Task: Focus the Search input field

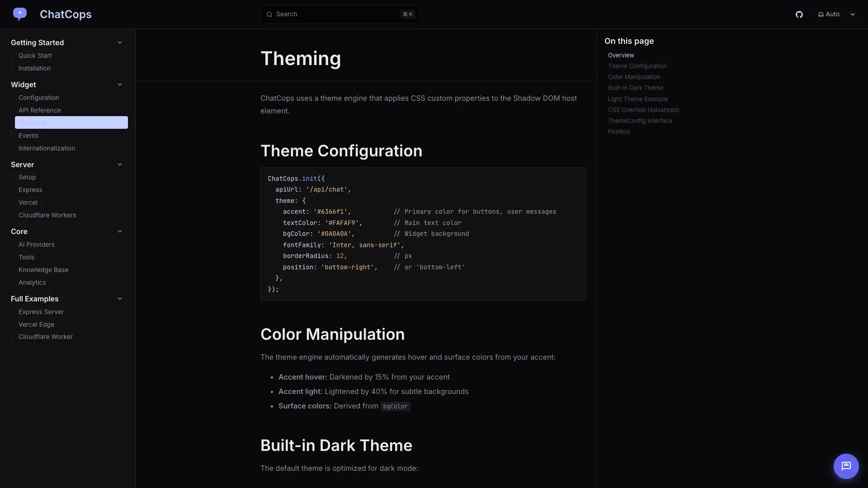Action: coord(340,14)
